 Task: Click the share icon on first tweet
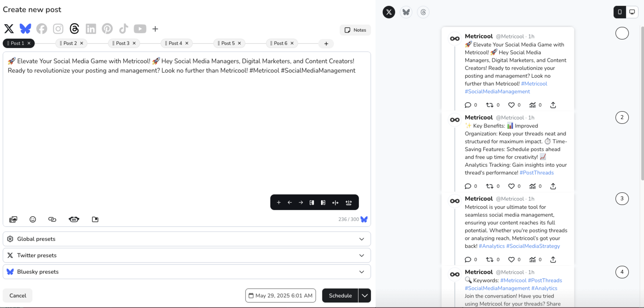[x=553, y=105]
